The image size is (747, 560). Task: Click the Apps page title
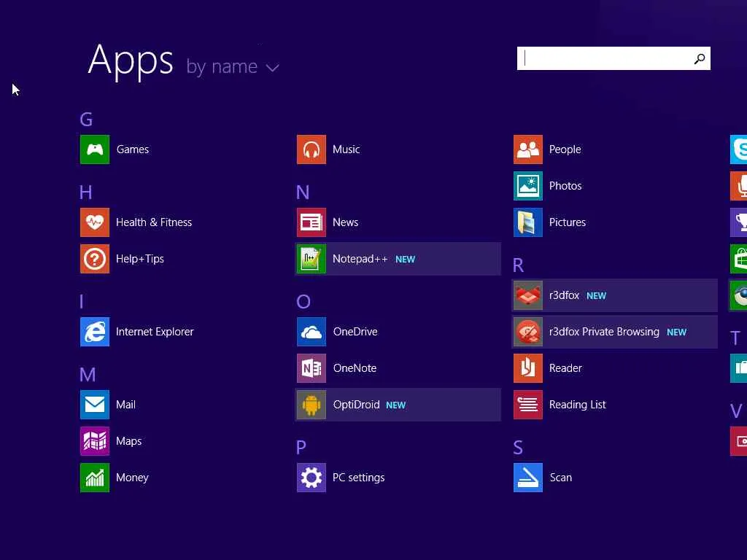(131, 61)
